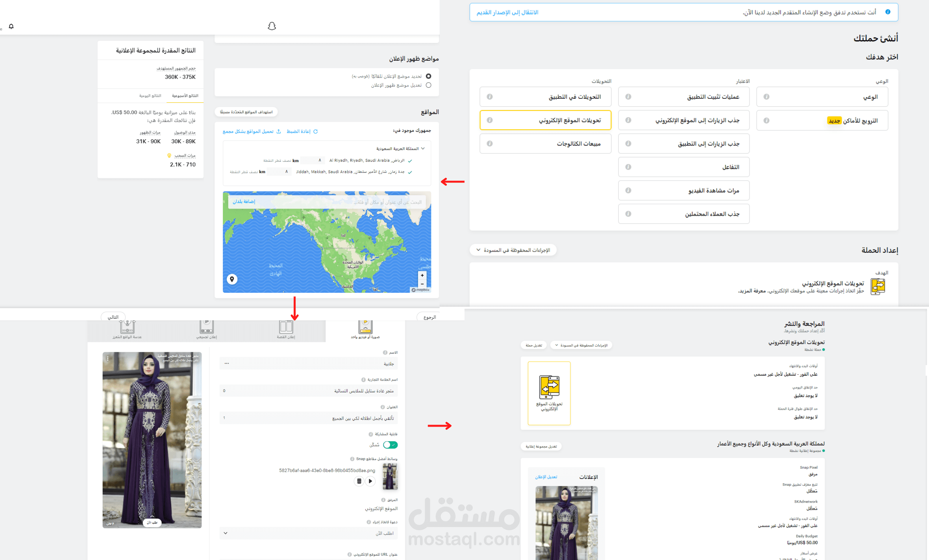The image size is (929, 560).
Task: Play the uploaded media preview
Action: tap(370, 481)
